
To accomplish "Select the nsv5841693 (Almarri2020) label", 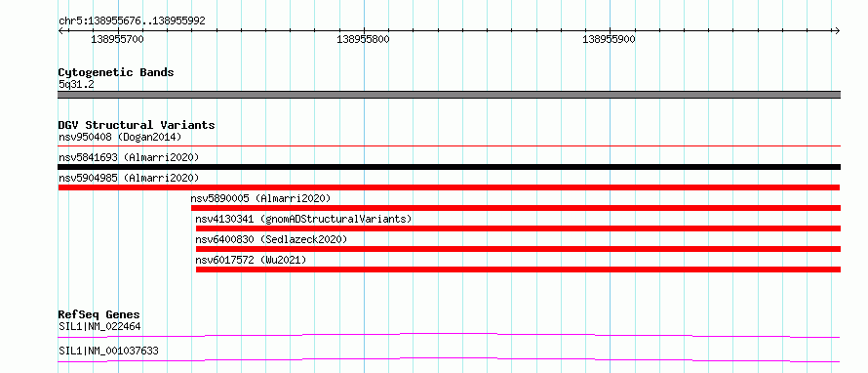I will coord(129,157).
